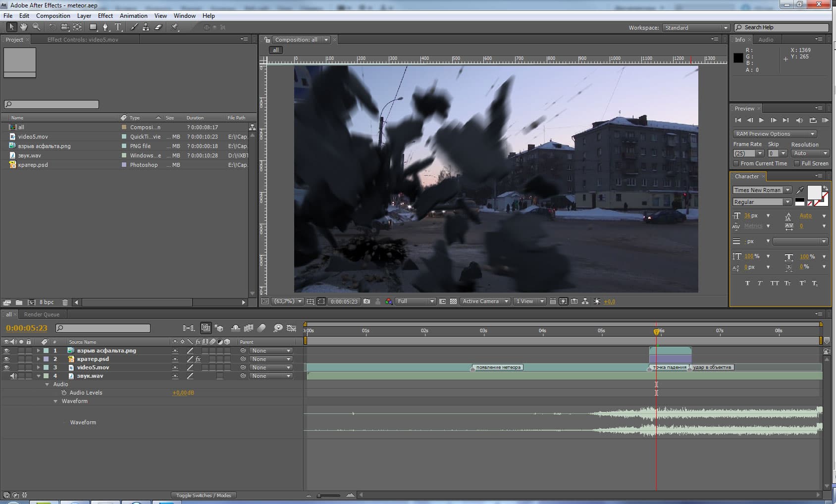This screenshot has height=504, width=836.
Task: Open the Workspace Standard dropdown
Action: [696, 28]
